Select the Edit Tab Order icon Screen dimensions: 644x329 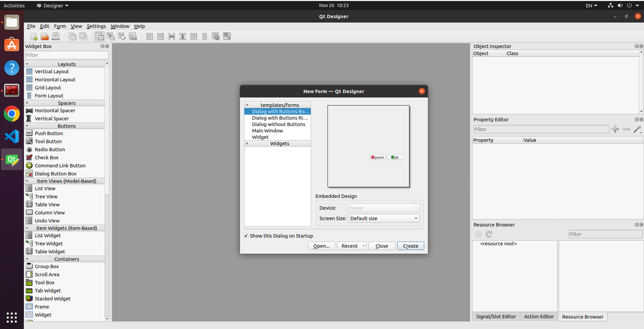pos(133,36)
